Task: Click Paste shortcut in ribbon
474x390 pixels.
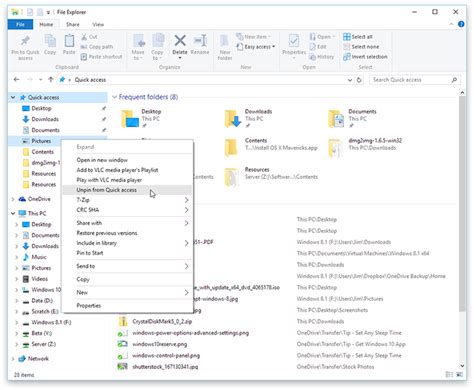Action: pos(101,57)
